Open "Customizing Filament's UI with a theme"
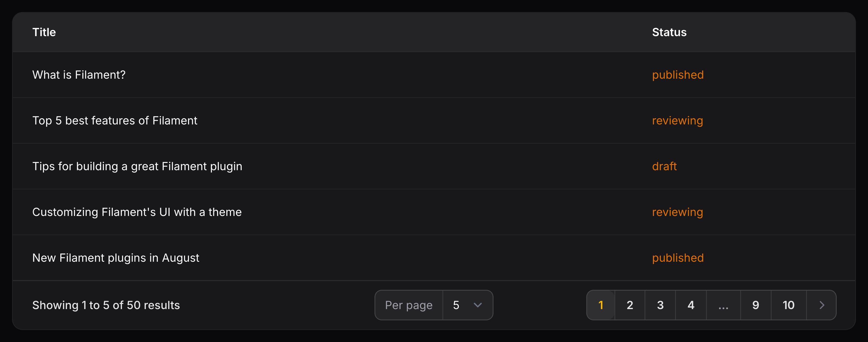The width and height of the screenshot is (868, 342). click(137, 212)
